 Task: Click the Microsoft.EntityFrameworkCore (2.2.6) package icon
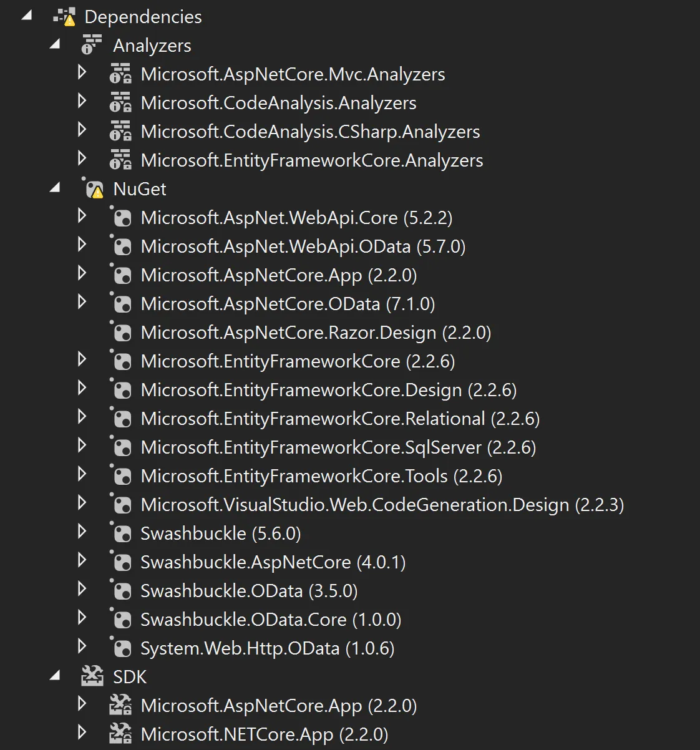121,361
